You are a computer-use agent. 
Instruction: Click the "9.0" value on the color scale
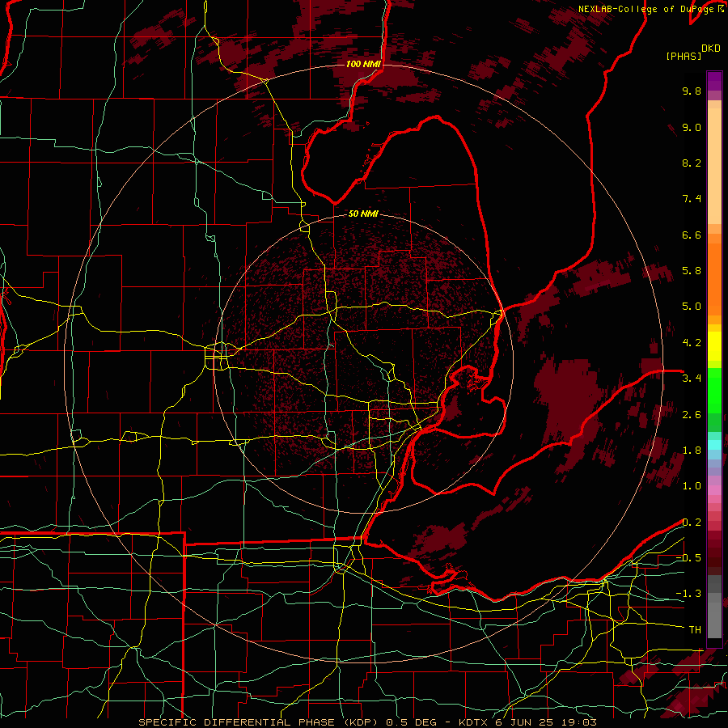[x=692, y=127]
